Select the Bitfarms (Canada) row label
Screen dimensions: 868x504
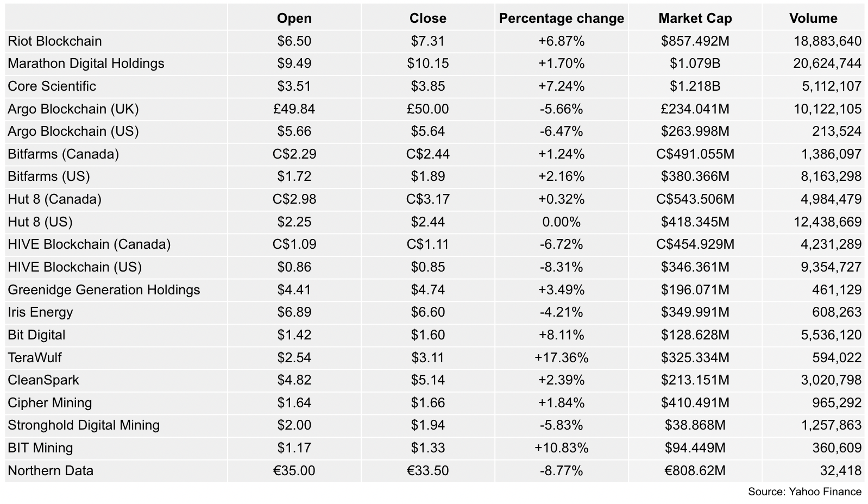click(x=63, y=154)
